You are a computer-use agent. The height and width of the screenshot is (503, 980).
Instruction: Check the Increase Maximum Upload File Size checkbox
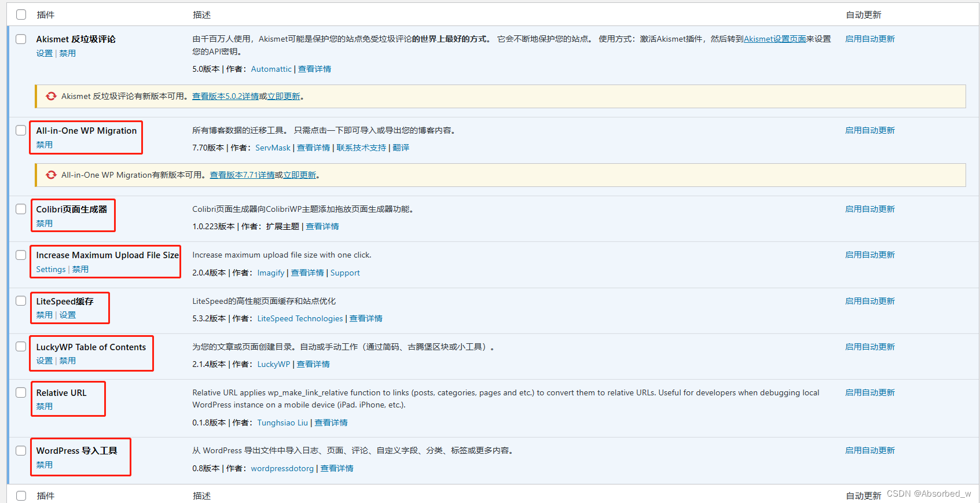(x=21, y=255)
